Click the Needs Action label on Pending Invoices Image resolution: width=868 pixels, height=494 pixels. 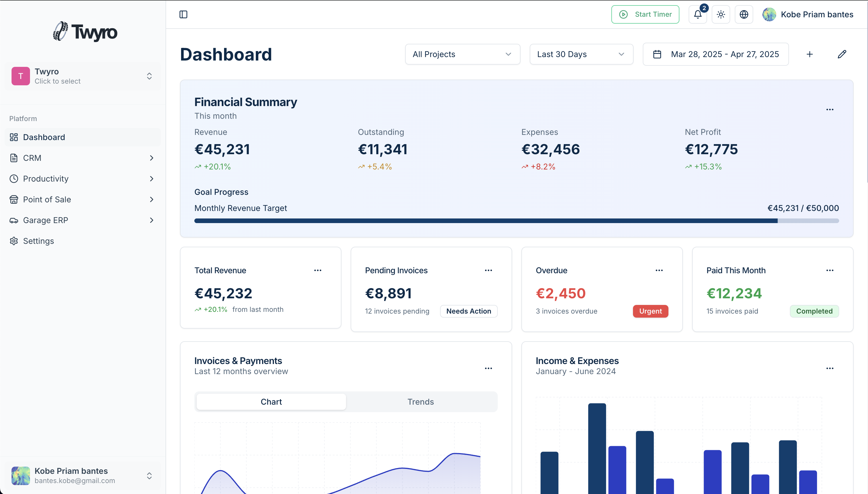click(x=468, y=311)
